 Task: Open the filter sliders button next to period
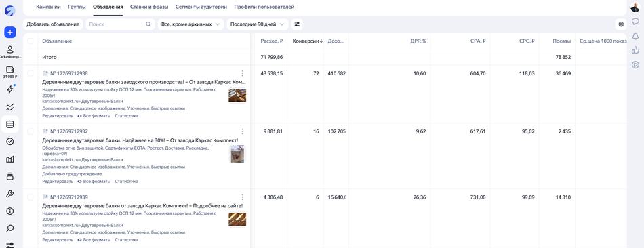pos(297,24)
